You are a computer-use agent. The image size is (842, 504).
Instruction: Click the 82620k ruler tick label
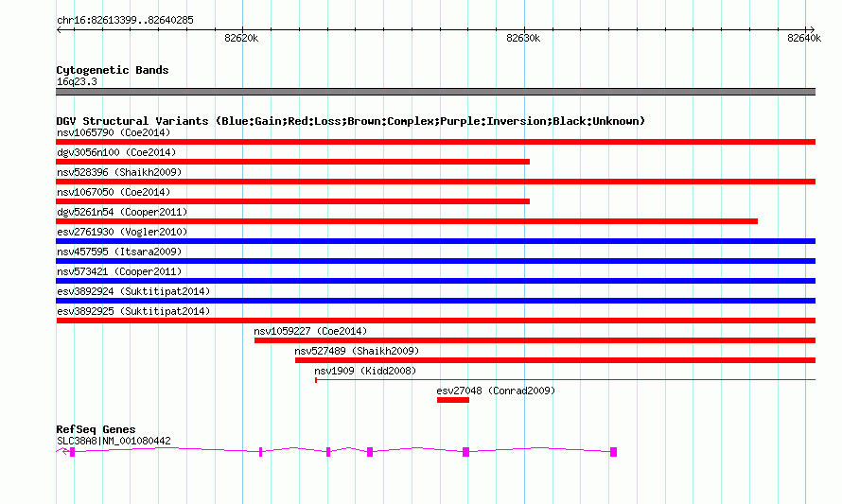click(241, 38)
